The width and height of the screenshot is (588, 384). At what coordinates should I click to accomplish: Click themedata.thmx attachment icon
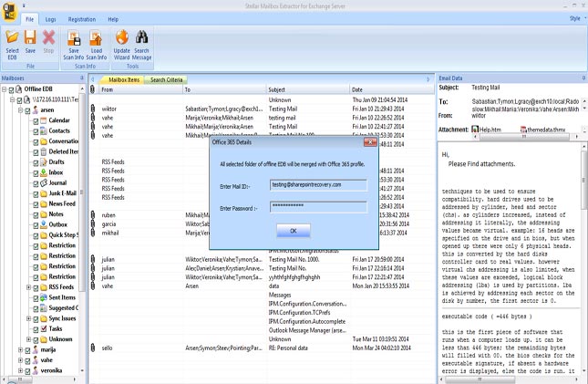click(523, 130)
